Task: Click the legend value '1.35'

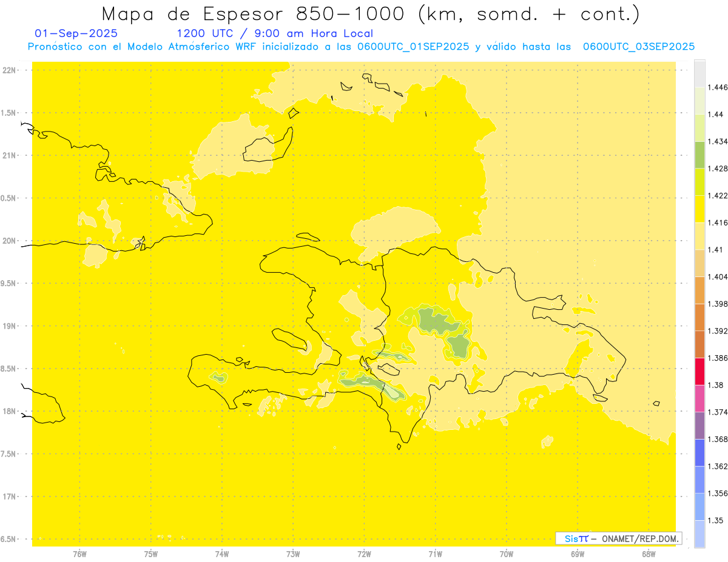Action: (715, 521)
